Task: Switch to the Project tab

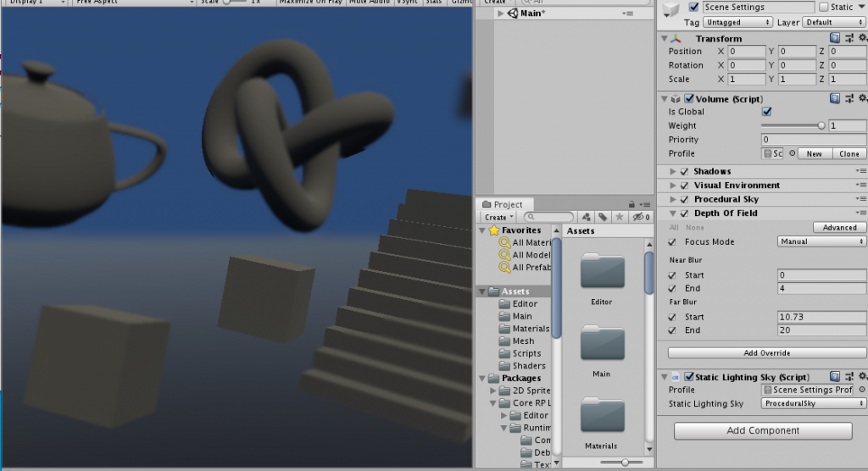Action: [x=503, y=204]
